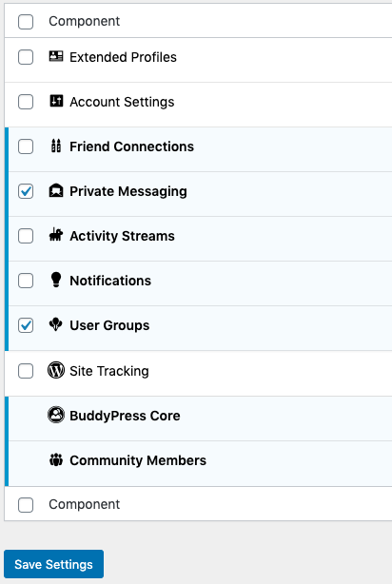The height and width of the screenshot is (584, 392).
Task: Uncheck the Private Messaging checkbox
Action: (x=26, y=191)
